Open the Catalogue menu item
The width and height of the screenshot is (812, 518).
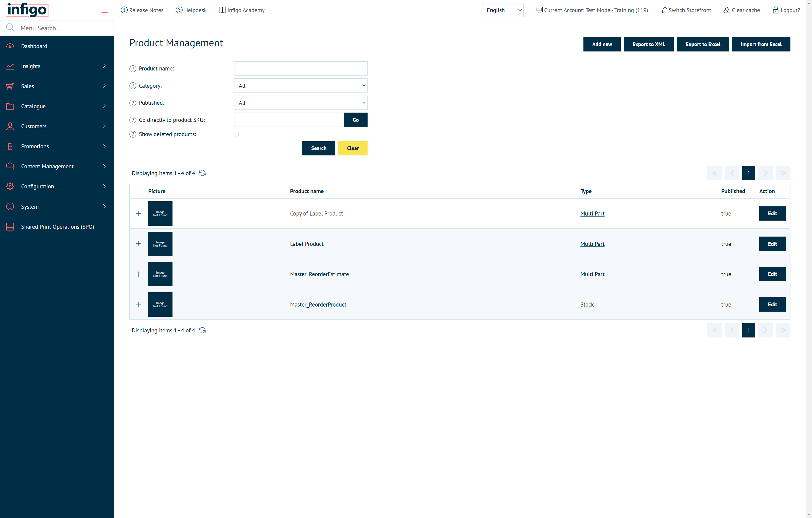pyautogui.click(x=57, y=106)
